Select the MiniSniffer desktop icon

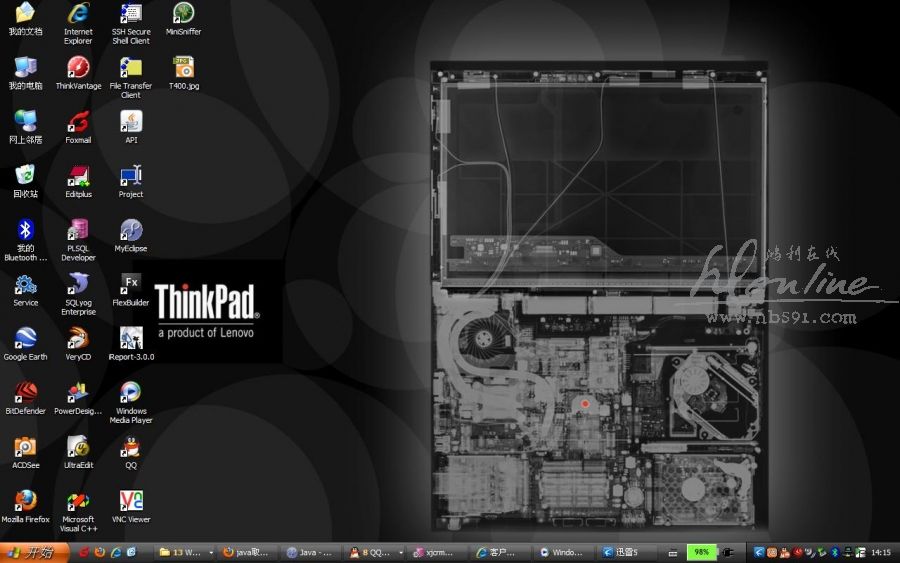[183, 14]
